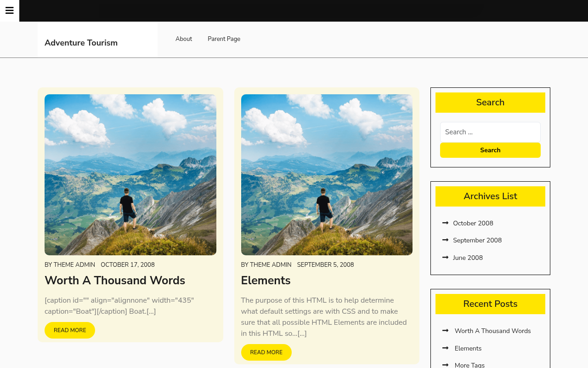Click the Elements post excerpt text
This screenshot has width=588, height=368.
[x=324, y=317]
